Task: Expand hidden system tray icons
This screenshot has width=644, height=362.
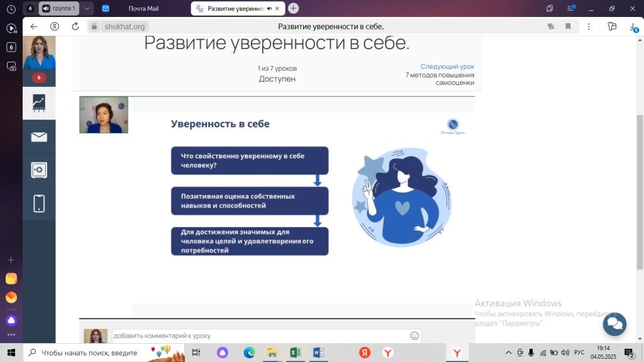Action: click(508, 353)
